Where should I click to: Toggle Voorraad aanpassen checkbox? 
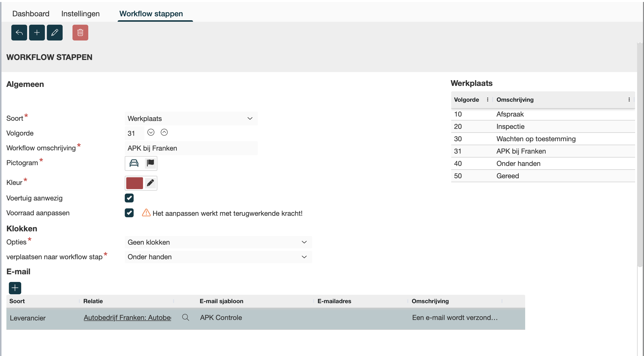129,213
